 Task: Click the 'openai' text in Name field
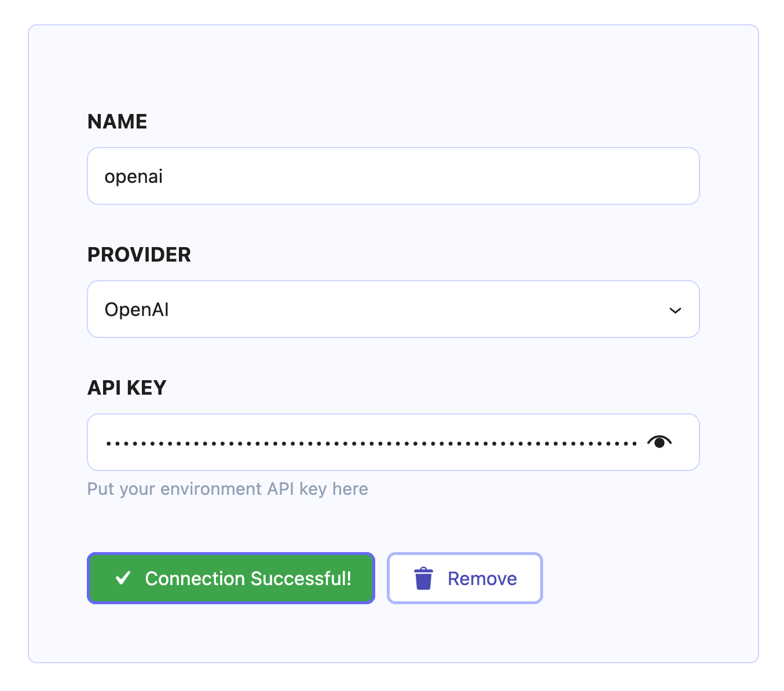tap(134, 177)
